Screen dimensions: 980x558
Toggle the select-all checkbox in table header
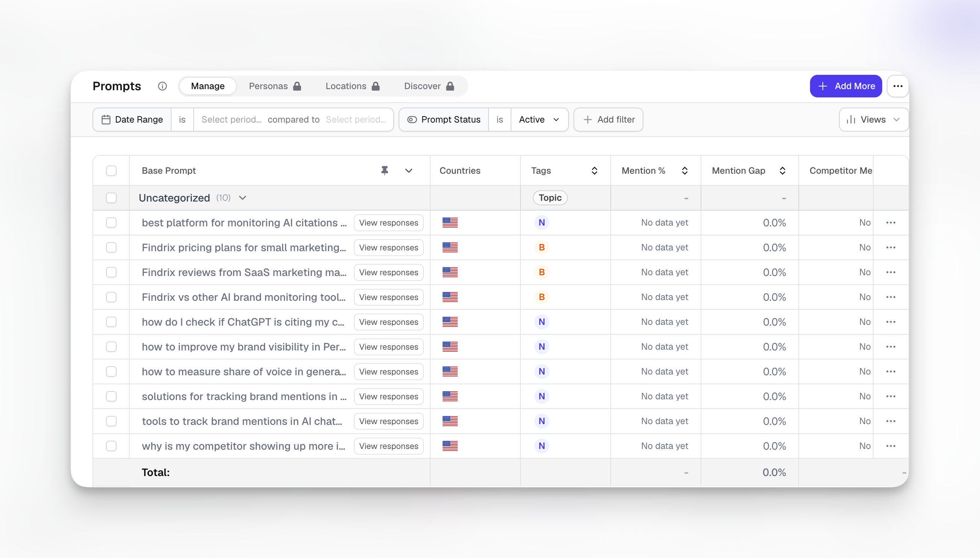(x=111, y=171)
